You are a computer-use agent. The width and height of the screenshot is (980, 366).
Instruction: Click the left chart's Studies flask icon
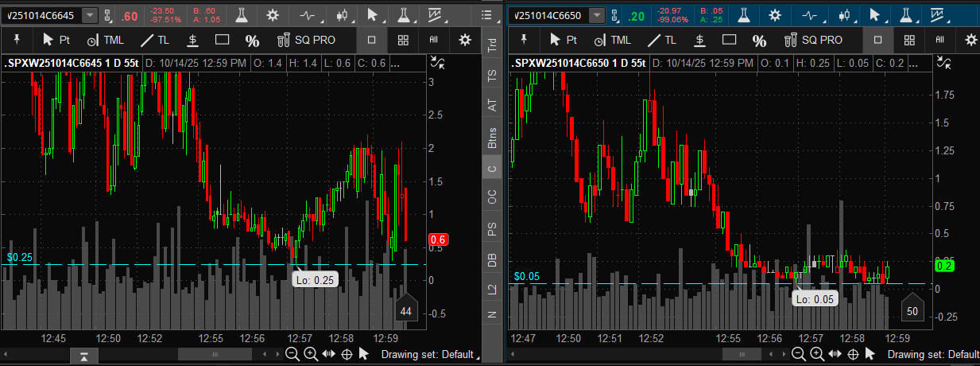tap(240, 15)
